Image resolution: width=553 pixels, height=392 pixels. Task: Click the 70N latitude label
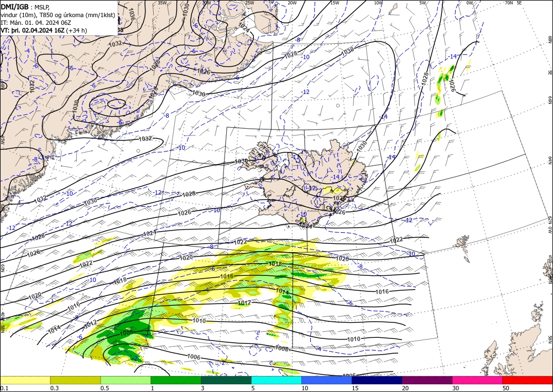[x=509, y=3]
